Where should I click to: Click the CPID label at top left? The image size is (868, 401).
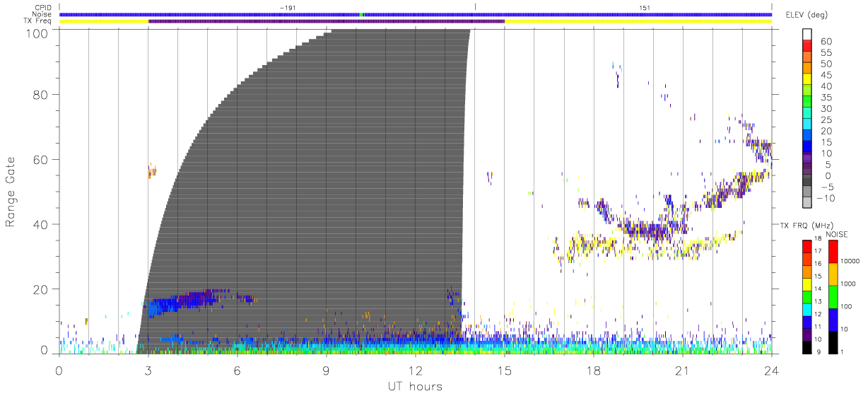43,8
